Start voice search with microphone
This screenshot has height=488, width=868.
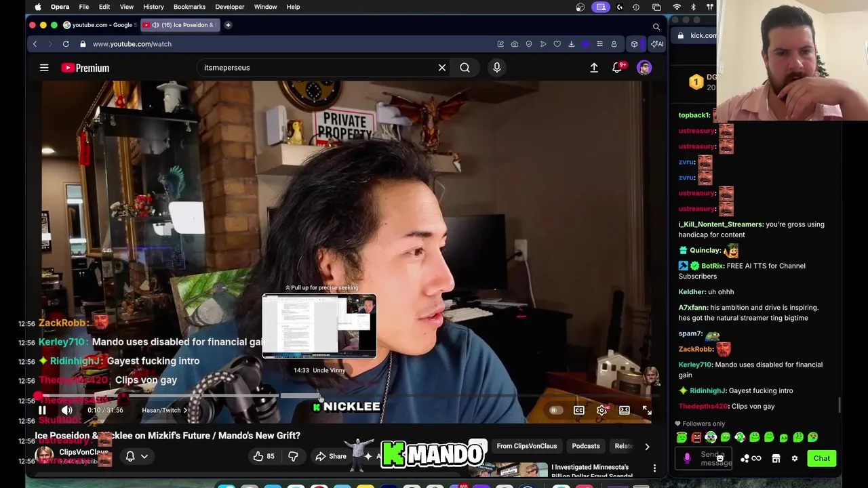(497, 68)
